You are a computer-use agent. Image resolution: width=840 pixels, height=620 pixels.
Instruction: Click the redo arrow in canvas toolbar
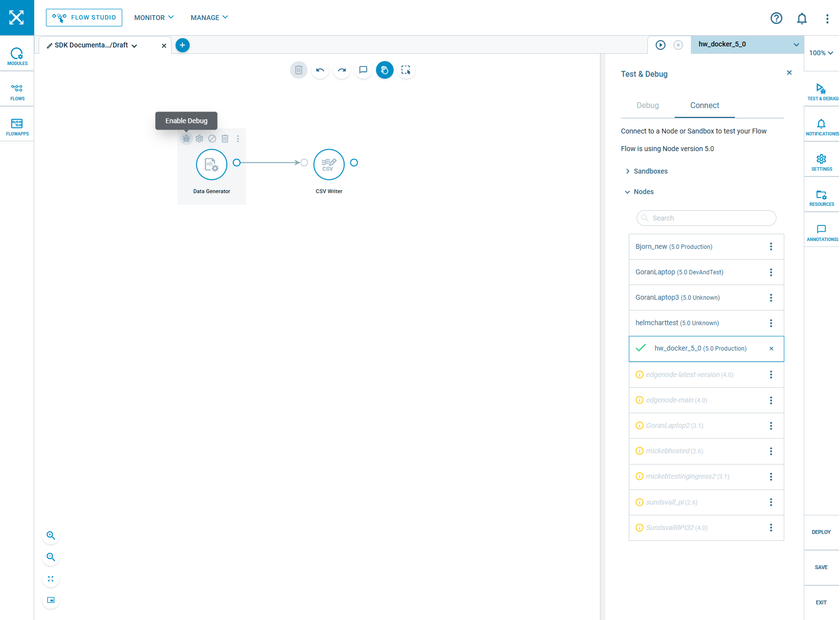pyautogui.click(x=342, y=70)
